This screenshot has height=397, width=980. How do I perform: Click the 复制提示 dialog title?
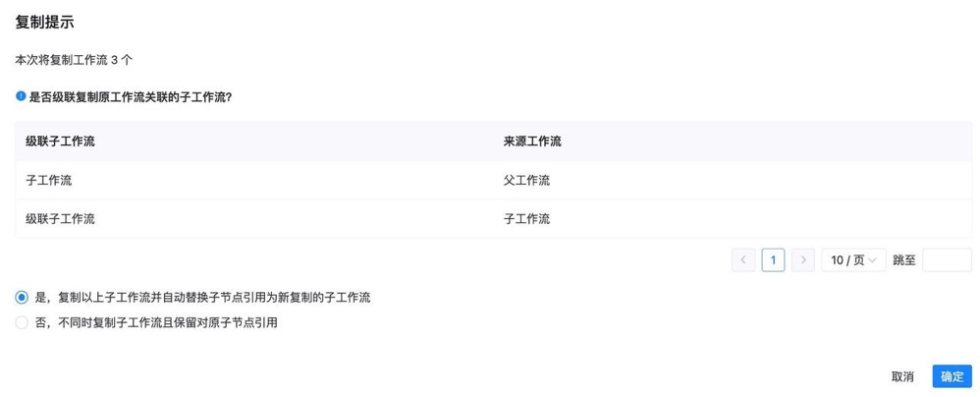[x=45, y=21]
